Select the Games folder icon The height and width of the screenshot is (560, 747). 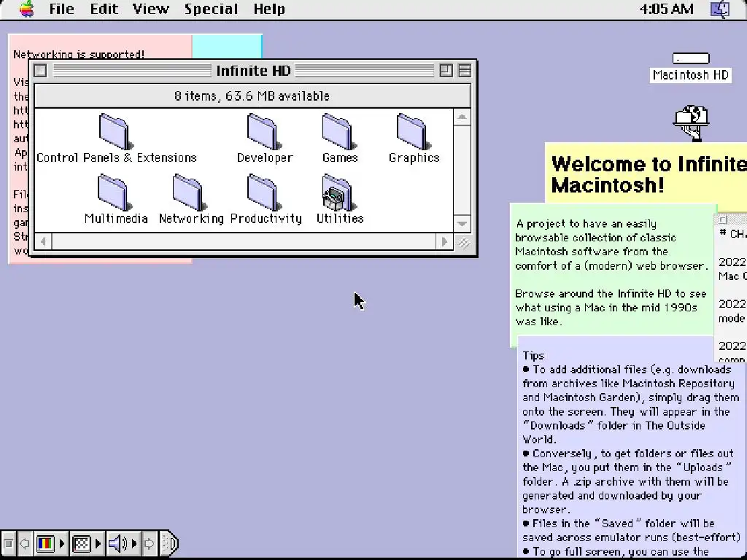338,132
